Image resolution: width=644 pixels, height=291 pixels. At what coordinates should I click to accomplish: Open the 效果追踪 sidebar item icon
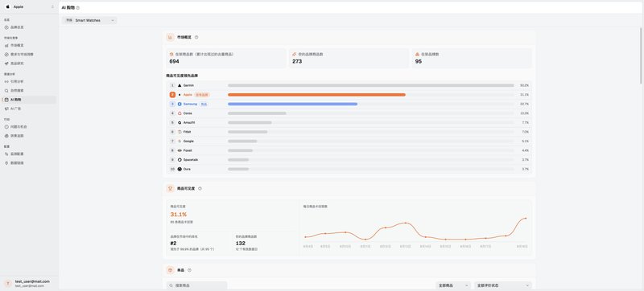click(6, 136)
